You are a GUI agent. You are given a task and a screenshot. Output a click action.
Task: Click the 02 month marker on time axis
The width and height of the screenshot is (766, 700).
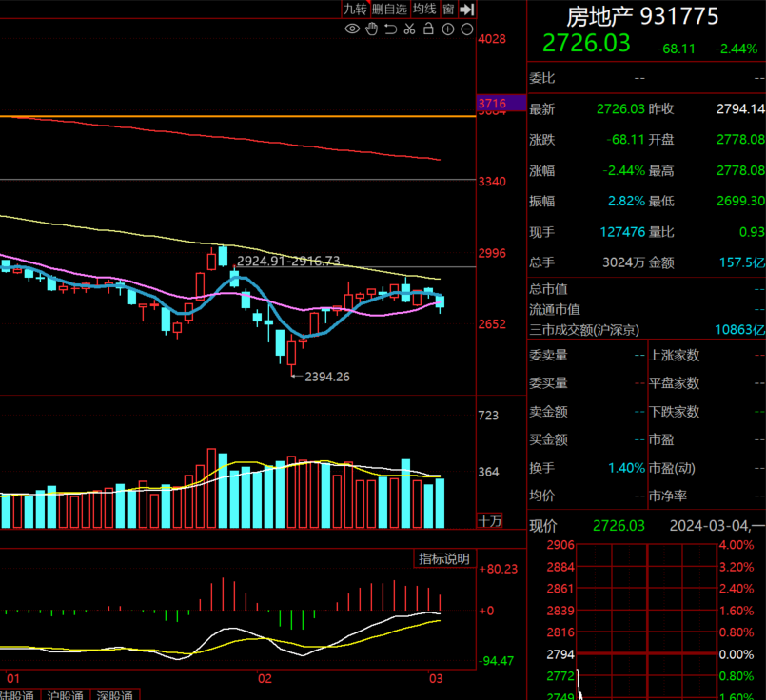[x=265, y=678]
